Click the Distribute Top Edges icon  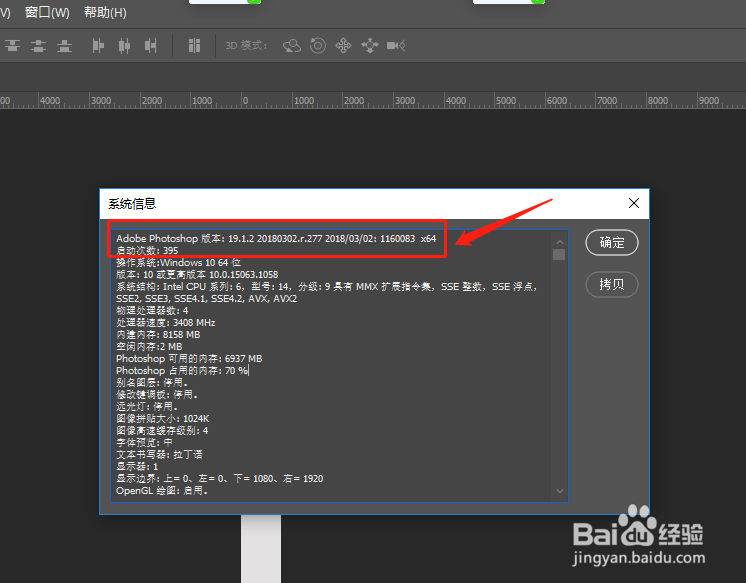[x=12, y=46]
